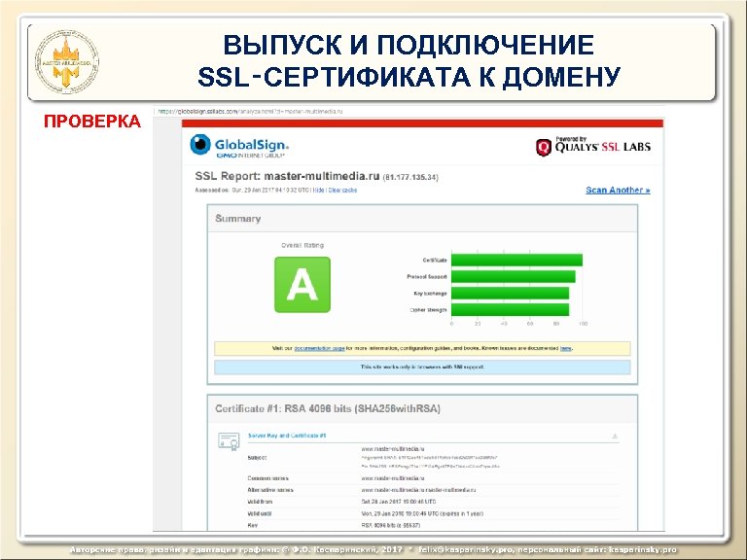Image resolution: width=747 pixels, height=560 pixels.
Task: Click the Clear cache link
Action: [x=342, y=190]
